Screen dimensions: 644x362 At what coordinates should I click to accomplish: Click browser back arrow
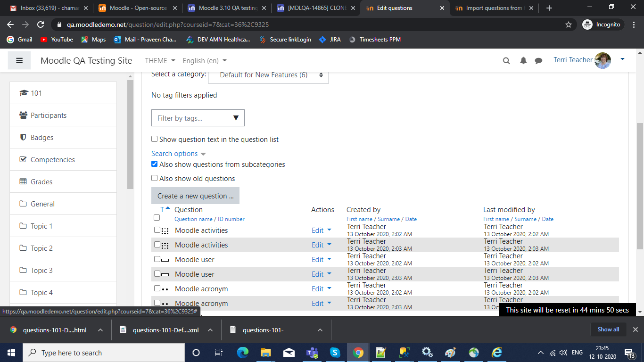10,25
